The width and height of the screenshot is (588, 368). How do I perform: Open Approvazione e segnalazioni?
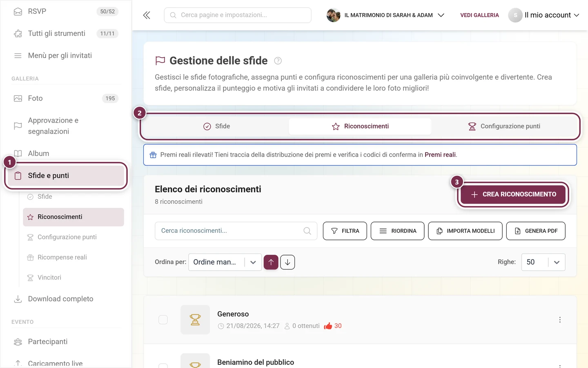[x=66, y=126]
